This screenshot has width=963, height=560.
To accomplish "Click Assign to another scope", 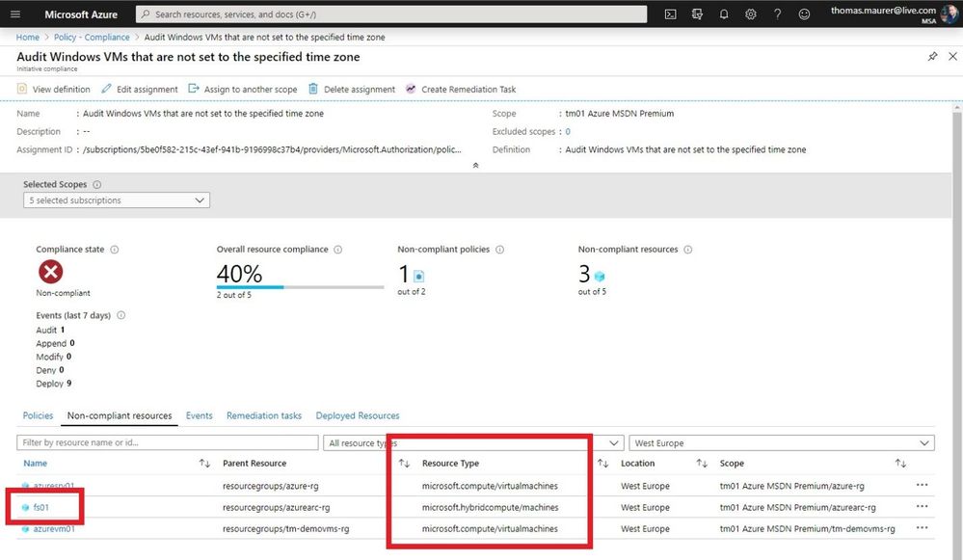I will click(243, 89).
